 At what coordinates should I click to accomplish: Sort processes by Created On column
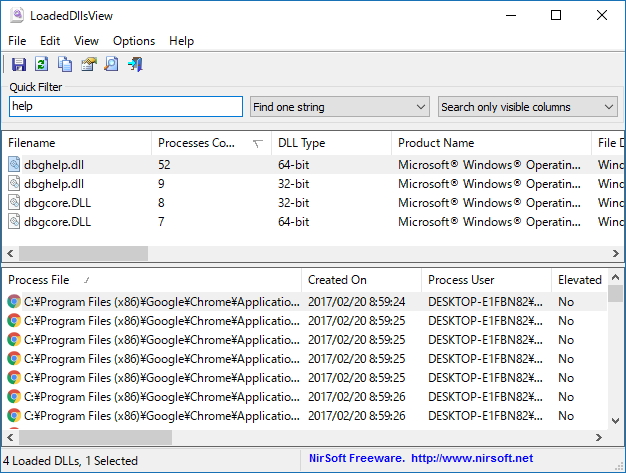(337, 280)
